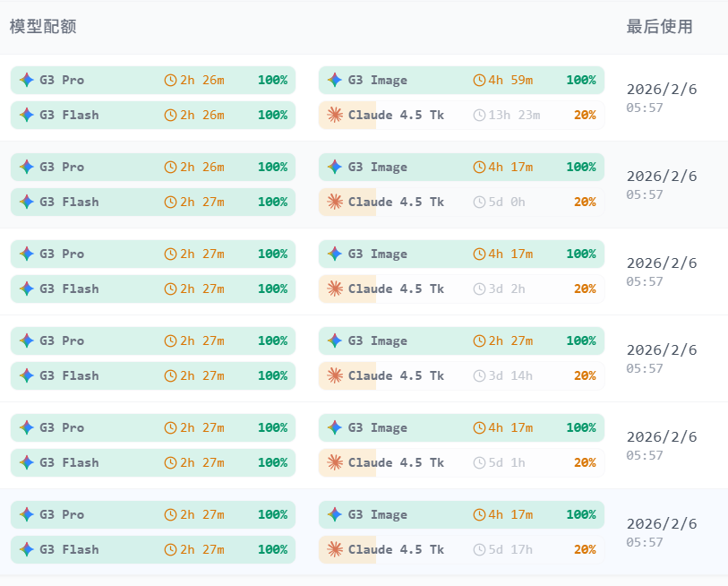728x586 pixels.
Task: Click the 13h 23m reset time text
Action: (x=514, y=115)
